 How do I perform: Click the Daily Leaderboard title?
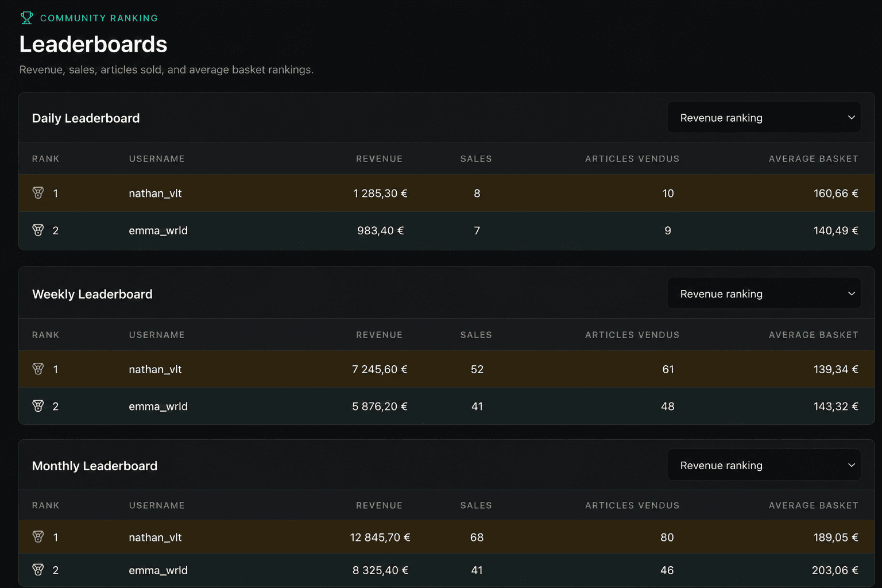point(86,118)
